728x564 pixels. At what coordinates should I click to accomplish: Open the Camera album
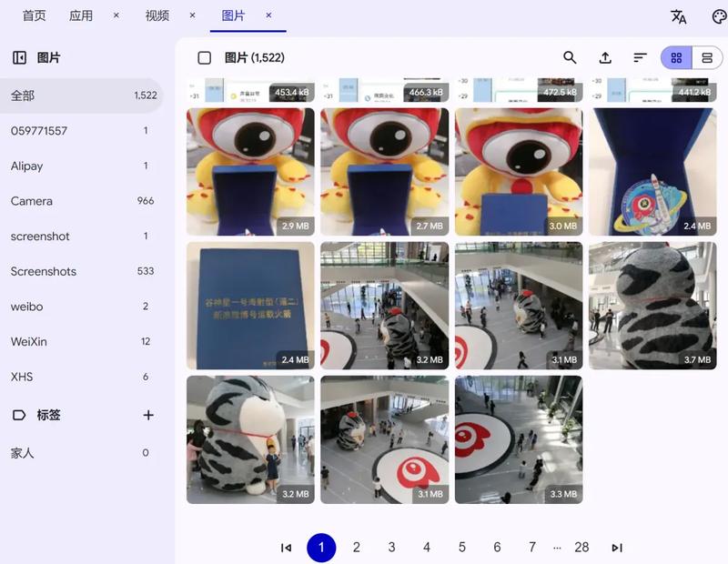(81, 201)
